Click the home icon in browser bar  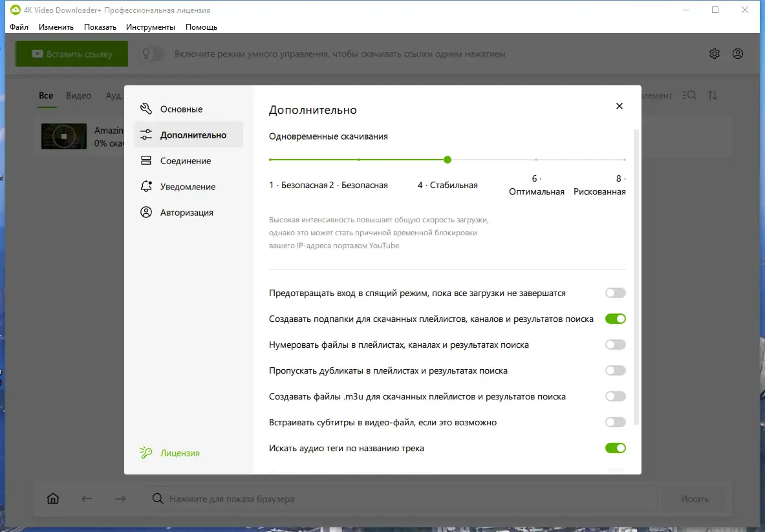coord(52,498)
